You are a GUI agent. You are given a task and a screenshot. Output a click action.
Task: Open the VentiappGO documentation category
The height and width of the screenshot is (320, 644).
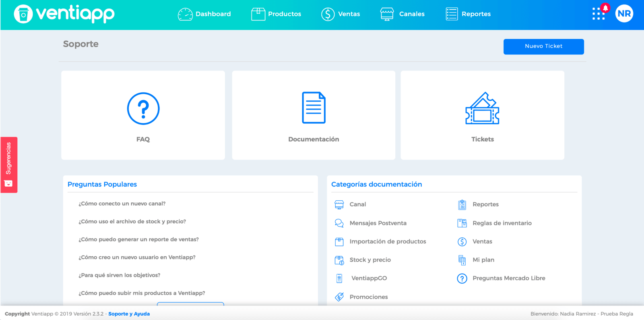pos(369,278)
